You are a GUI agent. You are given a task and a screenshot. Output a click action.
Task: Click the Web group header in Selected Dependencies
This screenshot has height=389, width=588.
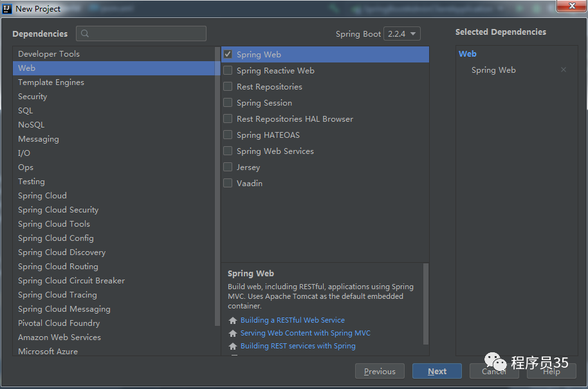tap(467, 53)
